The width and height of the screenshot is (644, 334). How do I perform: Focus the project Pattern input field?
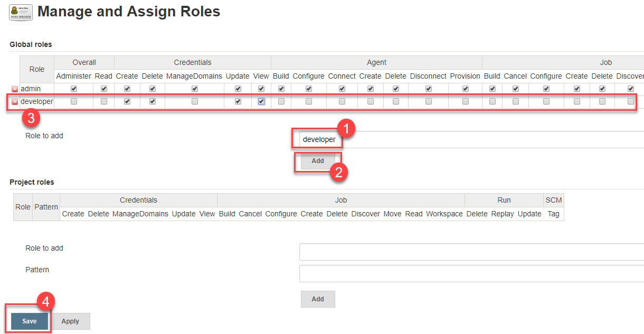pos(470,273)
